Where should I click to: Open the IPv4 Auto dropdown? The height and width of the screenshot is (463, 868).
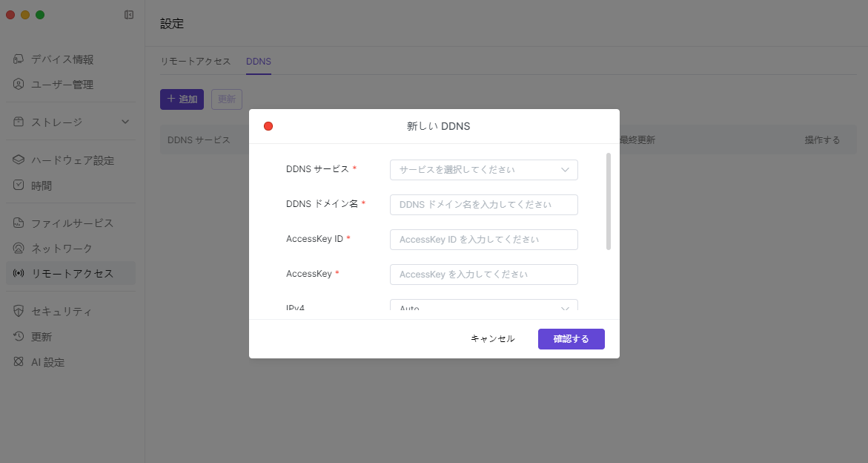pyautogui.click(x=483, y=306)
